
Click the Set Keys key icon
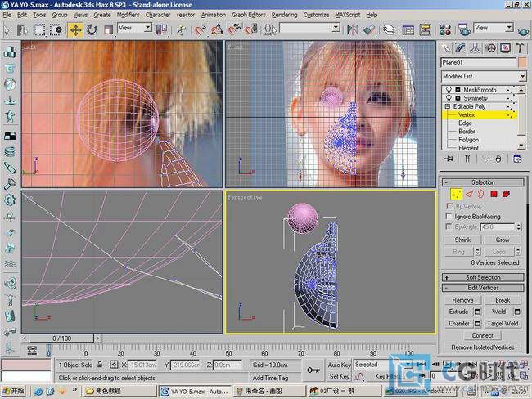(313, 370)
